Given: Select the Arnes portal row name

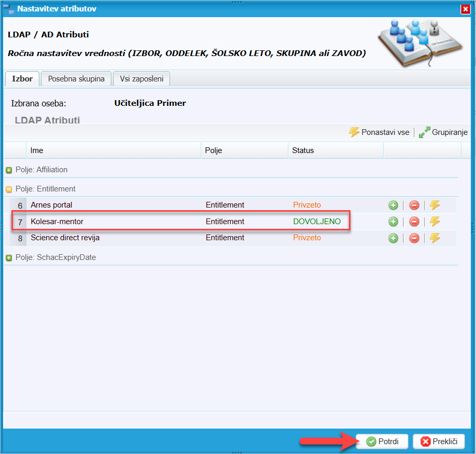Looking at the screenshot, I should 51,205.
